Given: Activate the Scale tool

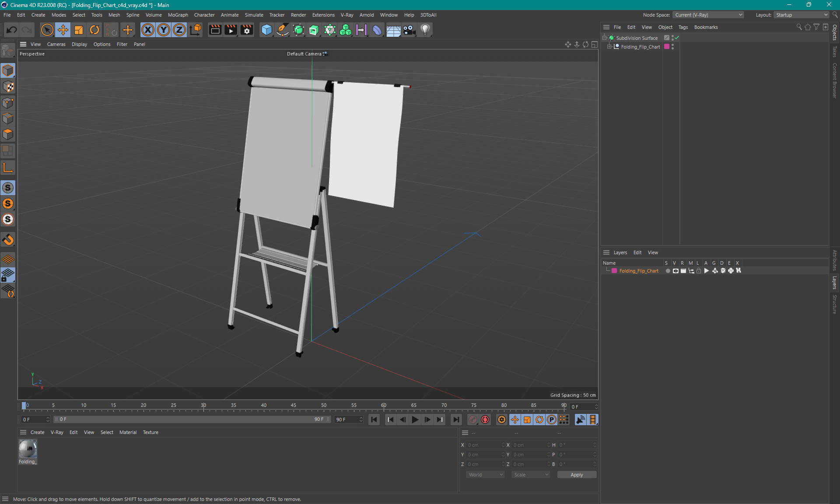Looking at the screenshot, I should [x=79, y=30].
